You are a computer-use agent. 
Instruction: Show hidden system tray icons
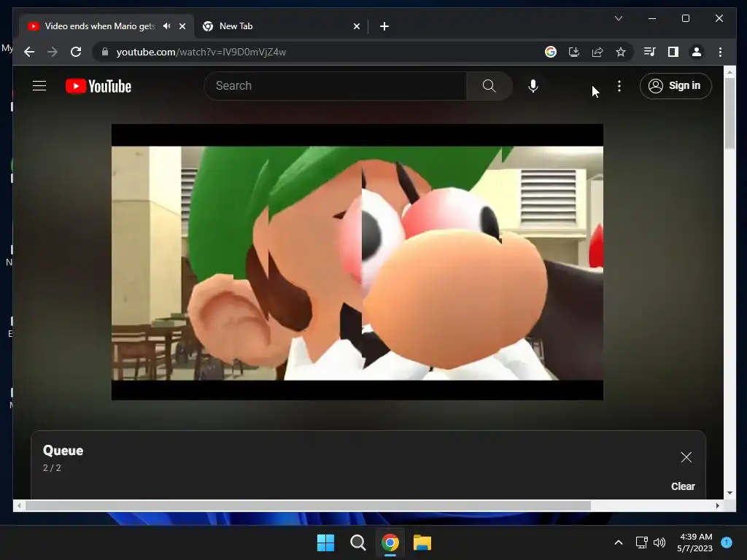pyautogui.click(x=619, y=542)
